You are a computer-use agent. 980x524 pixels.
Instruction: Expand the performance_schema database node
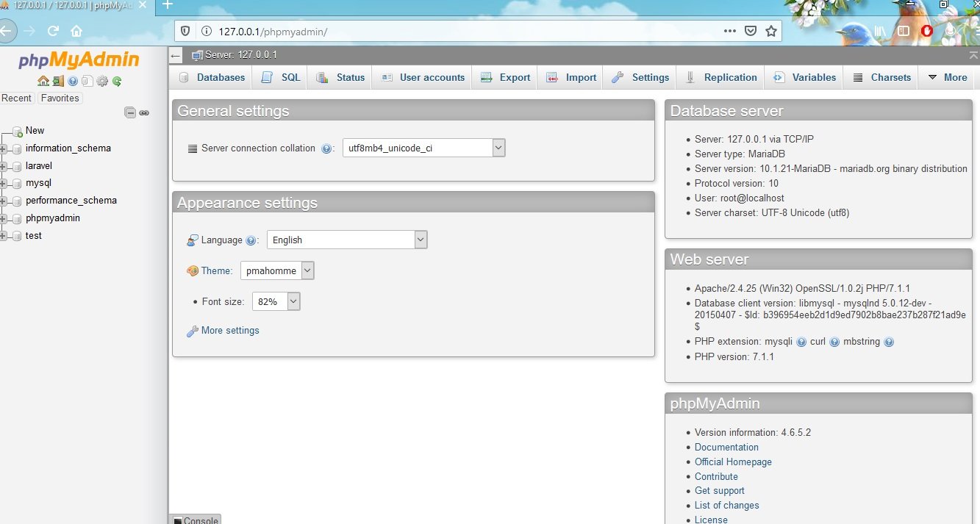click(x=4, y=201)
